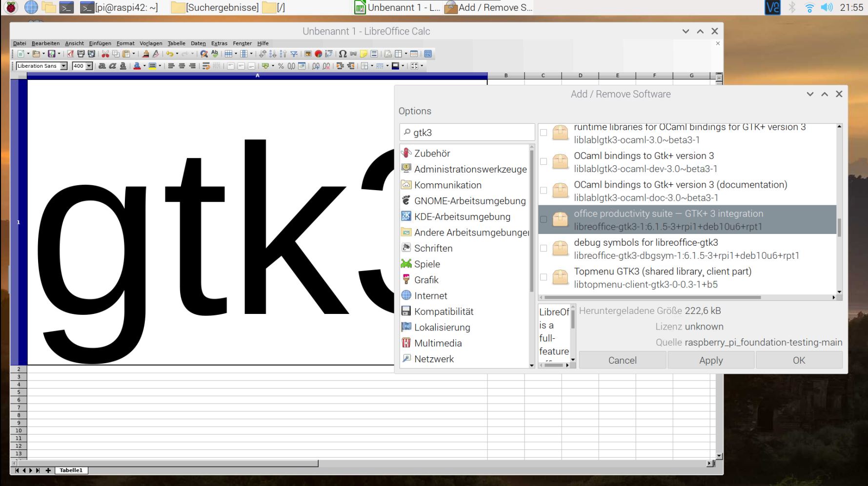Click the Wrap text icon

pos(206,66)
